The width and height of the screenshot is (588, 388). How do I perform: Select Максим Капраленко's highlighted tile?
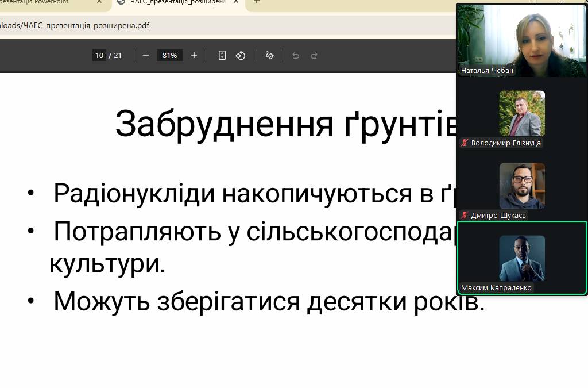tap(521, 258)
